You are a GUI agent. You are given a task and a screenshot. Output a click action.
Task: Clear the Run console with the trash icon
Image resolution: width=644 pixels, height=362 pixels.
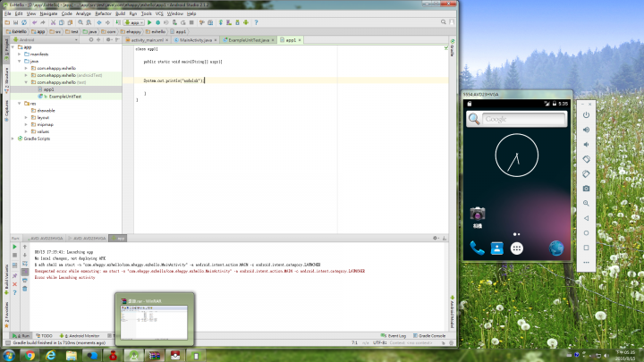[x=25, y=289]
